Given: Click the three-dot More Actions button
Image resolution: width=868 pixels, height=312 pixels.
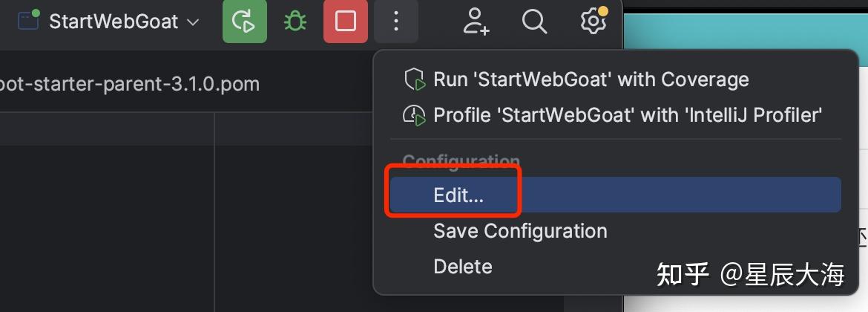Looking at the screenshot, I should click(396, 21).
